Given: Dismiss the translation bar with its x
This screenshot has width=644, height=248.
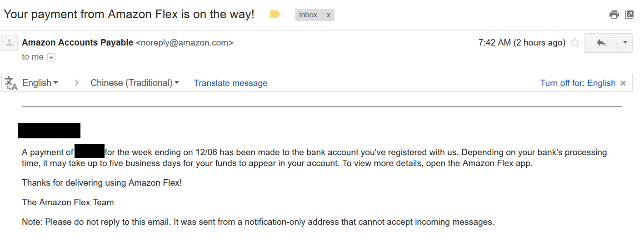Looking at the screenshot, I should (623, 83).
